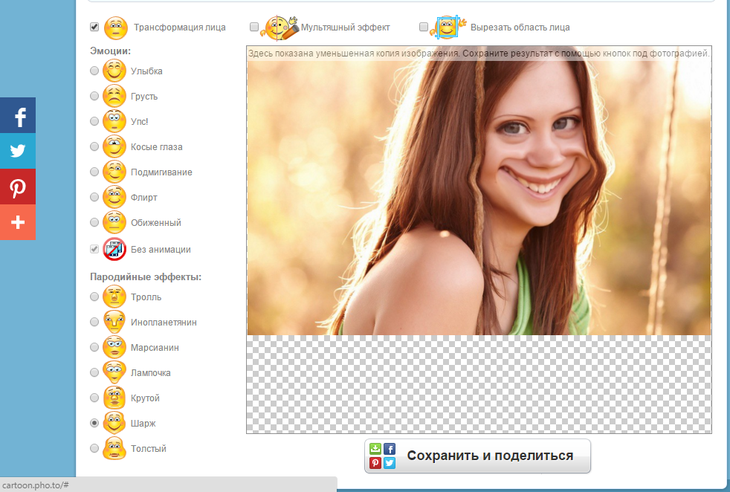Select the Косые глаза radio button
This screenshot has width=730, height=492.
[x=95, y=147]
